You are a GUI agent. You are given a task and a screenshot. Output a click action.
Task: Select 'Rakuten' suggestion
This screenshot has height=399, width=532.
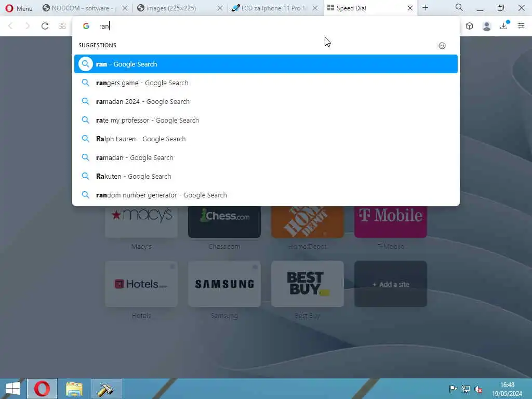265,176
